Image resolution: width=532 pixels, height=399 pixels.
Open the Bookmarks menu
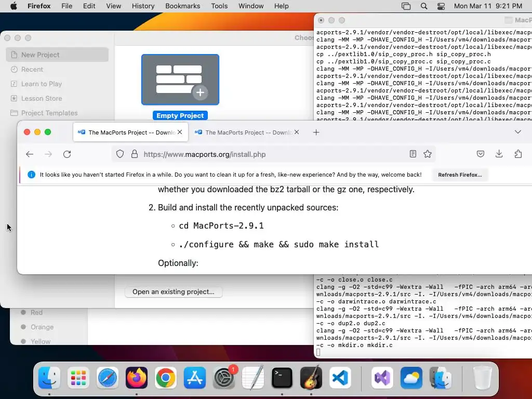[x=182, y=6]
